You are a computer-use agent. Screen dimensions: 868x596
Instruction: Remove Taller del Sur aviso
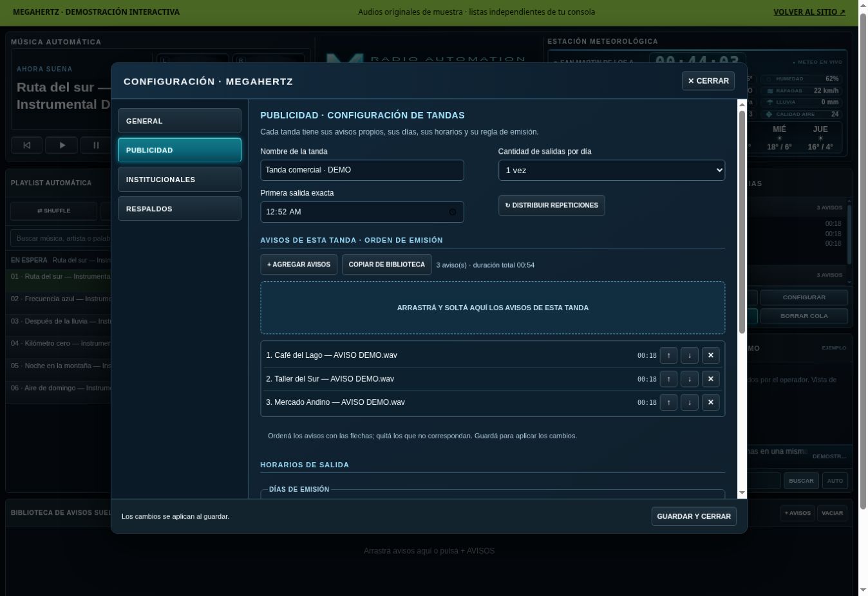tap(710, 379)
